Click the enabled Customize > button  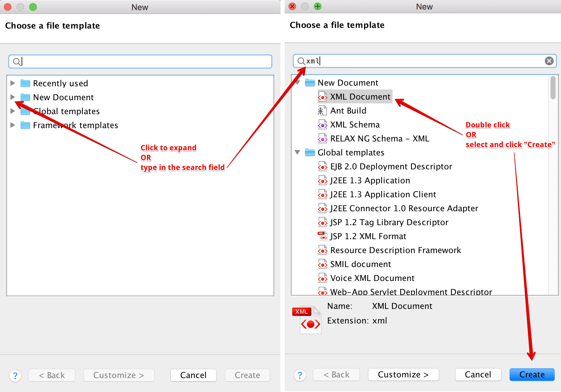(403, 375)
